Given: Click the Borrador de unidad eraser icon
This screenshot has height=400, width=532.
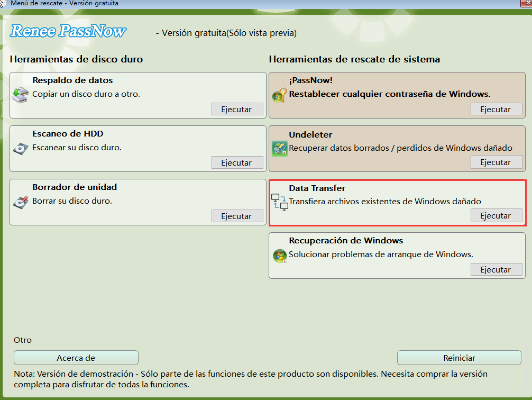Looking at the screenshot, I should [x=20, y=202].
